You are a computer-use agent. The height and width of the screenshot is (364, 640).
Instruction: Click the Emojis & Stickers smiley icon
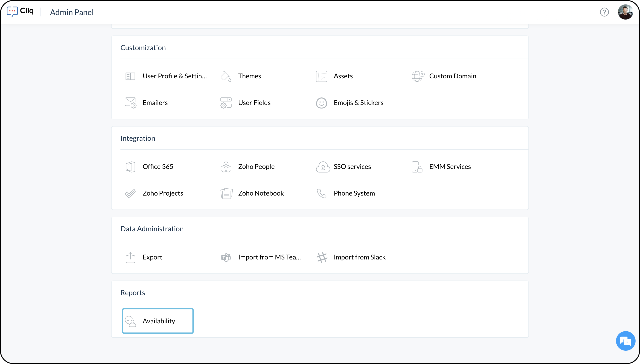(x=321, y=103)
